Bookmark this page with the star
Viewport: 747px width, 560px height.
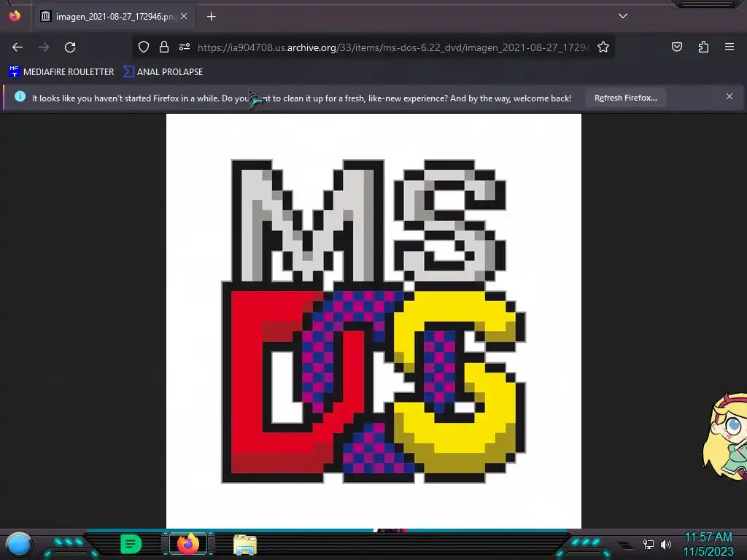tap(603, 47)
